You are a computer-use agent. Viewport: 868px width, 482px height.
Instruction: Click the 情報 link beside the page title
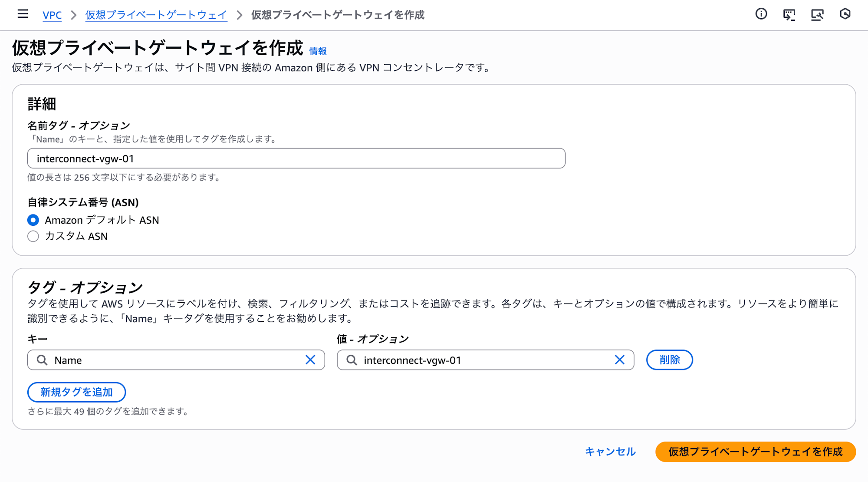point(317,51)
